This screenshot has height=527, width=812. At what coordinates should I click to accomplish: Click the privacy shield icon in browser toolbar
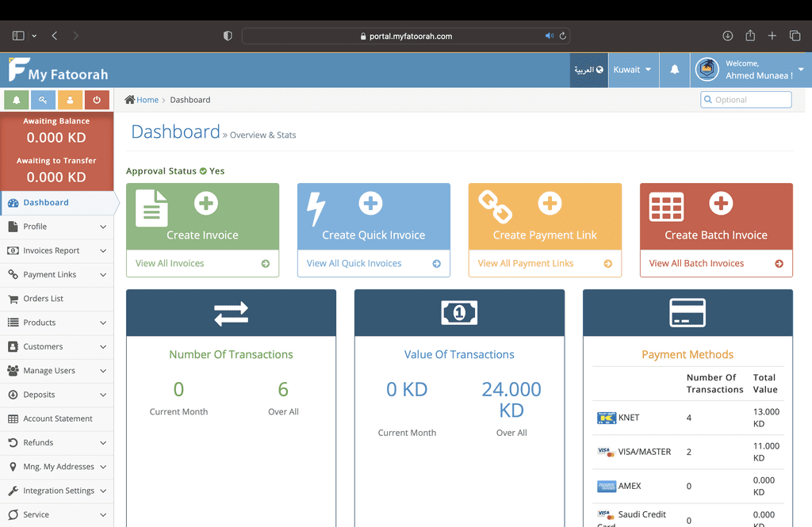[228, 36]
